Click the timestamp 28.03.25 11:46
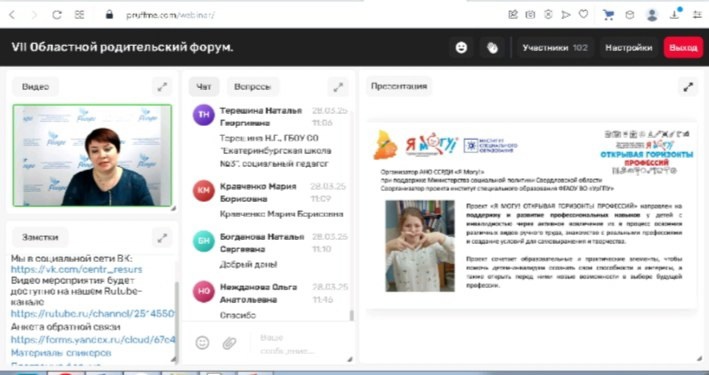 point(330,293)
